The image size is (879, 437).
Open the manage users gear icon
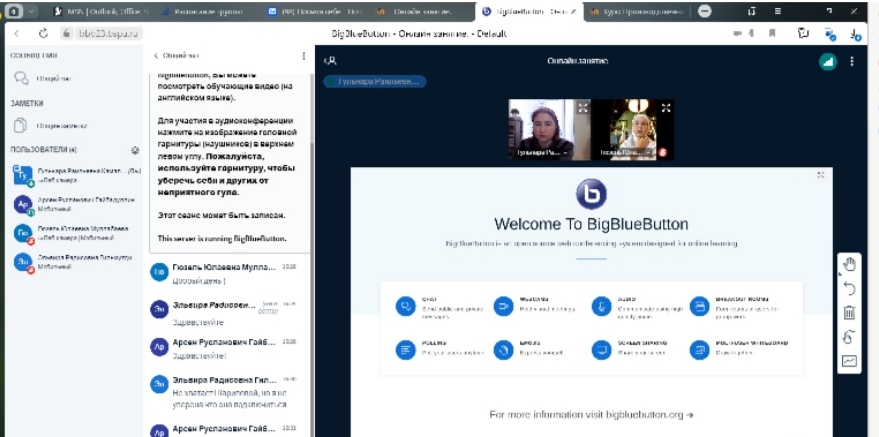[x=135, y=150]
